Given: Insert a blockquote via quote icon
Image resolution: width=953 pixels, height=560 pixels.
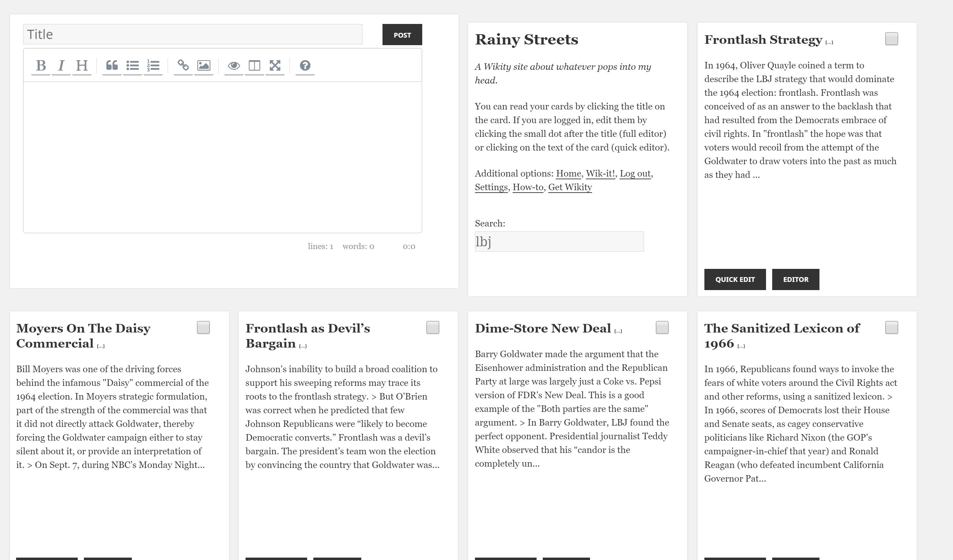Looking at the screenshot, I should (112, 66).
